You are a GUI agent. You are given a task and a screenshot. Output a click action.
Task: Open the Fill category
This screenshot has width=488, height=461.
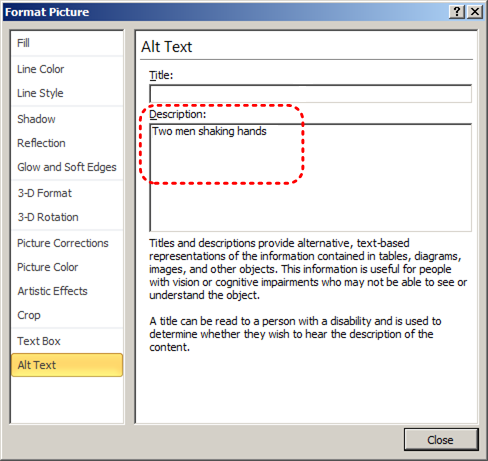pos(67,43)
